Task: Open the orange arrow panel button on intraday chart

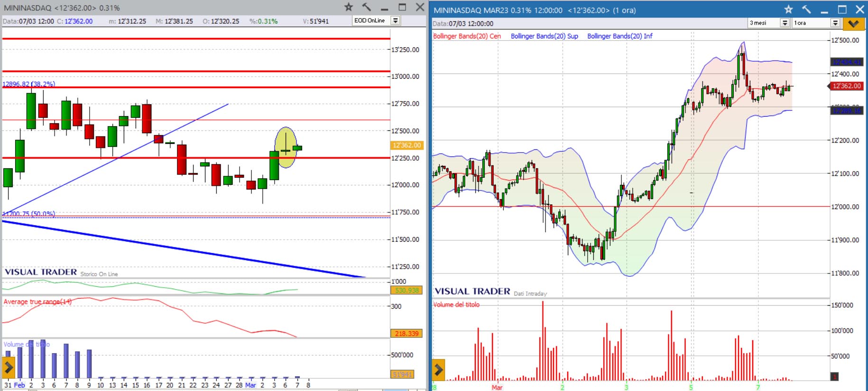Action: (438, 370)
